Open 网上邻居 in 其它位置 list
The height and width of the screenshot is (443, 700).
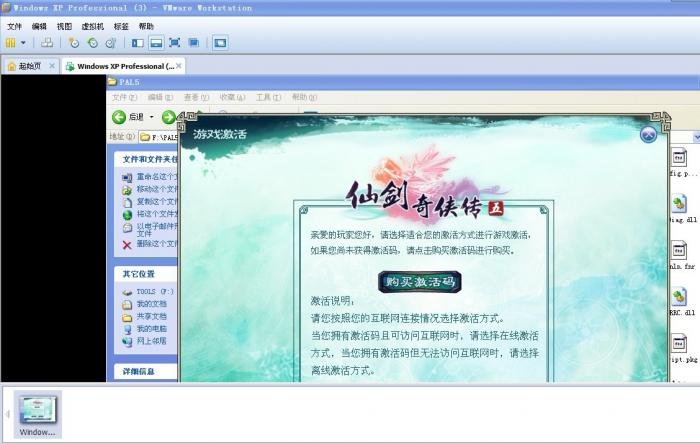coord(144,342)
